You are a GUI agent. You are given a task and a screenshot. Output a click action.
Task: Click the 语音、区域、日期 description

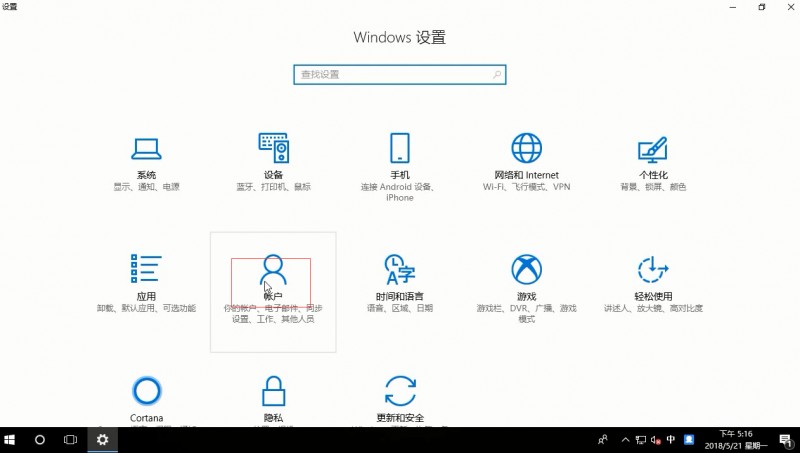point(399,308)
